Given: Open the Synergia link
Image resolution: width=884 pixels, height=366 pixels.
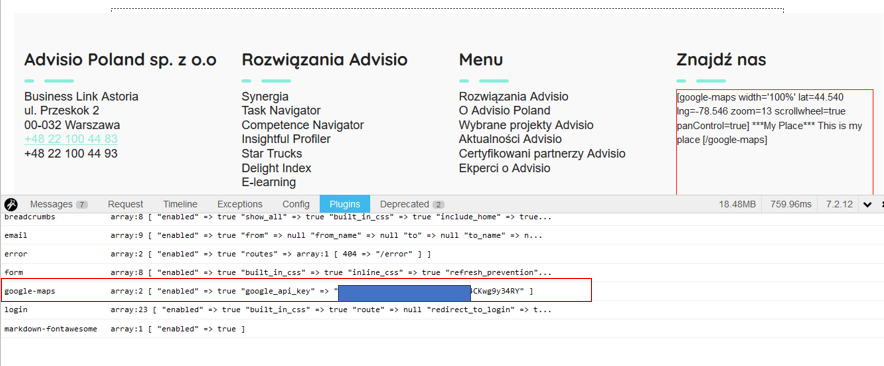Looking at the screenshot, I should [265, 96].
